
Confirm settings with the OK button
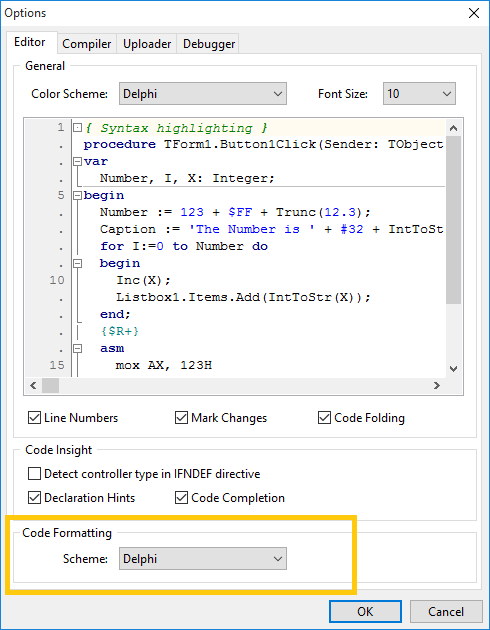tap(365, 612)
